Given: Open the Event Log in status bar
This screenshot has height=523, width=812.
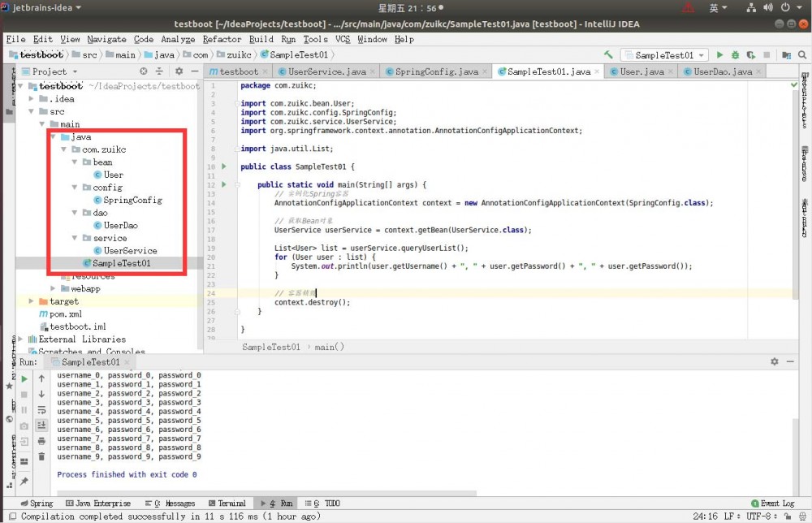Looking at the screenshot, I should (x=772, y=504).
